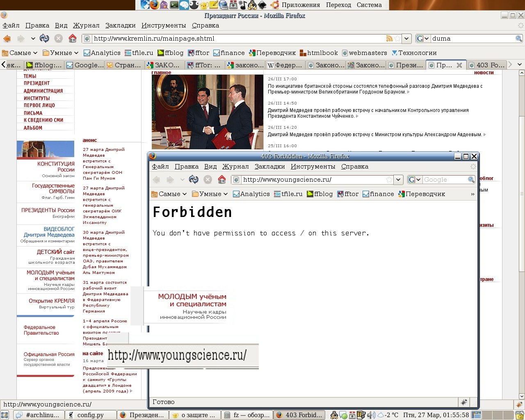
Task: Click the main page vertical scrollbar
Action: pyautogui.click(x=522, y=205)
